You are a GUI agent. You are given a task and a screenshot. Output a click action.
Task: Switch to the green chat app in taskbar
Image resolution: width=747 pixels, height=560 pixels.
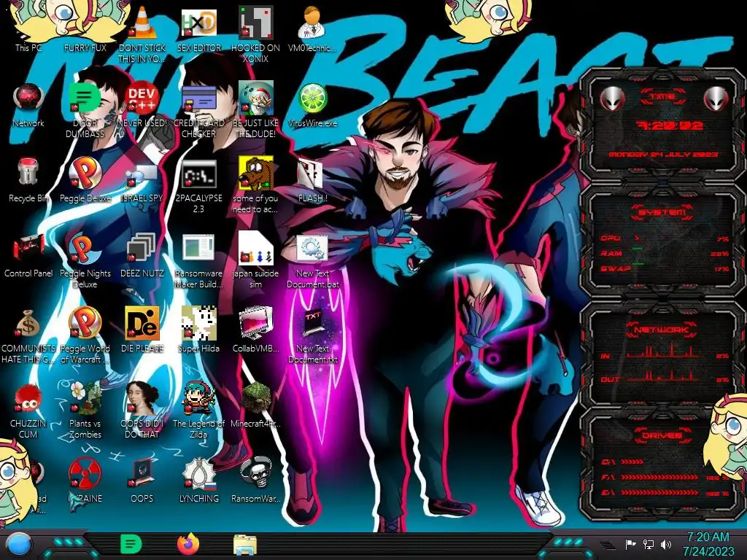pos(131,544)
